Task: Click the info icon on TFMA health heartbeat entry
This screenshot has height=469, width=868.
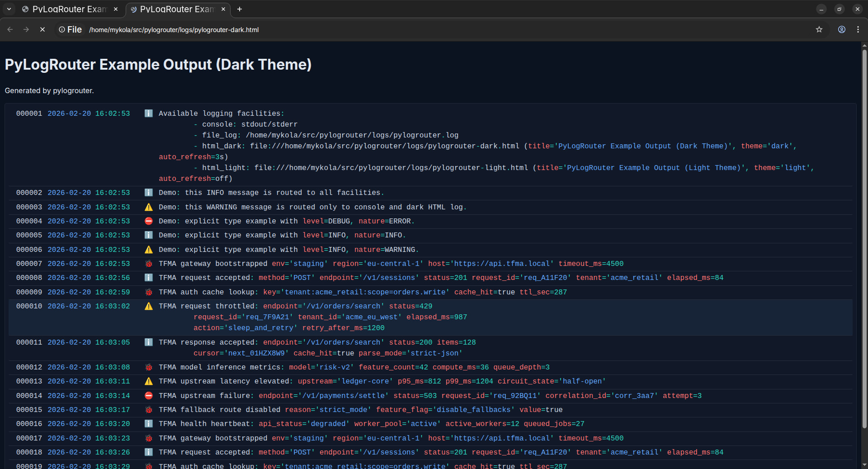Action: [148, 424]
